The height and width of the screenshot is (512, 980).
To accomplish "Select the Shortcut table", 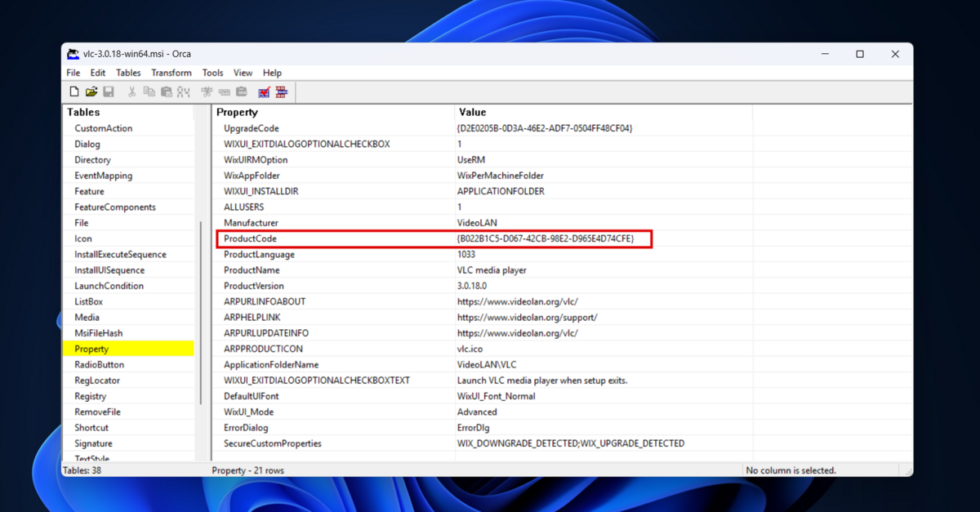I will point(91,428).
